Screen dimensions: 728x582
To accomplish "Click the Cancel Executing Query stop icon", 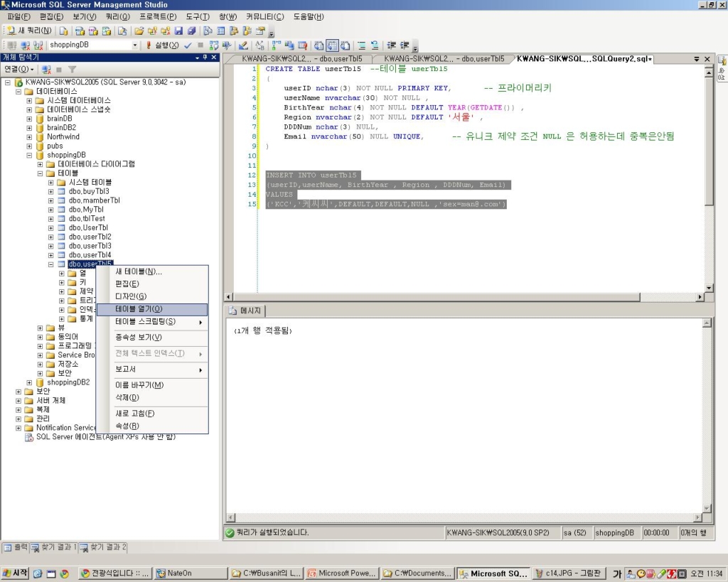I will (200, 45).
